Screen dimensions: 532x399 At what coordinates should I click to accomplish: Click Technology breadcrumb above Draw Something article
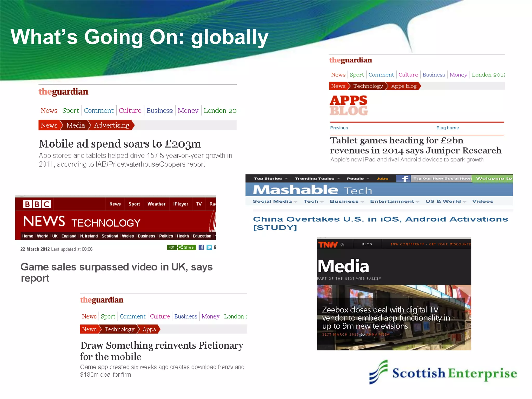[119, 329]
